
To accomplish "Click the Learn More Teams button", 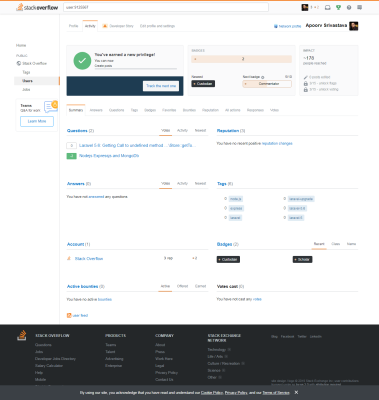I will pos(37,121).
